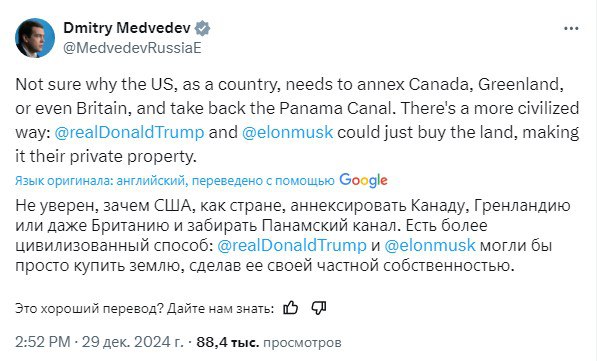This screenshot has width=597, height=361.
Task: Open @elonmusk mention in English text
Action: [287, 133]
